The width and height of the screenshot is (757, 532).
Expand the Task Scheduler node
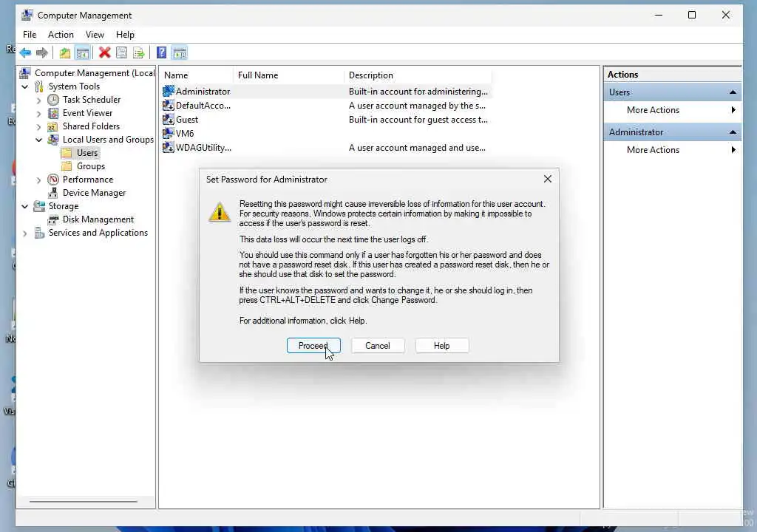[x=39, y=100]
